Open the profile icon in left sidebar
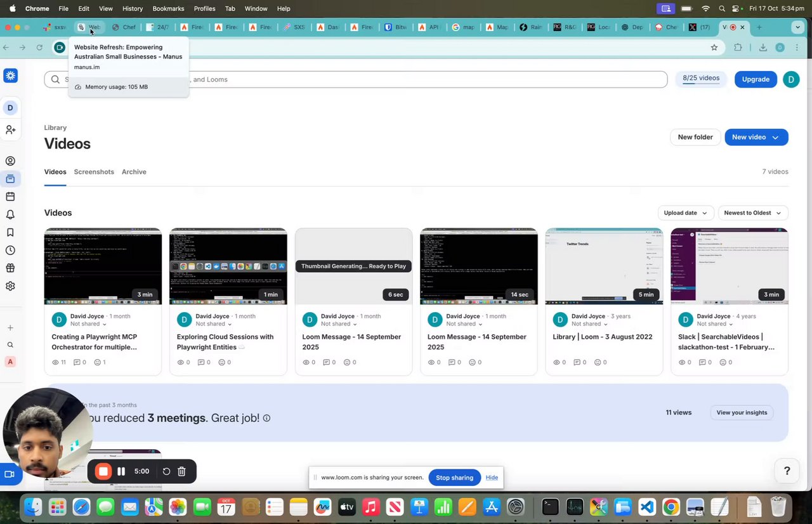 pyautogui.click(x=10, y=161)
